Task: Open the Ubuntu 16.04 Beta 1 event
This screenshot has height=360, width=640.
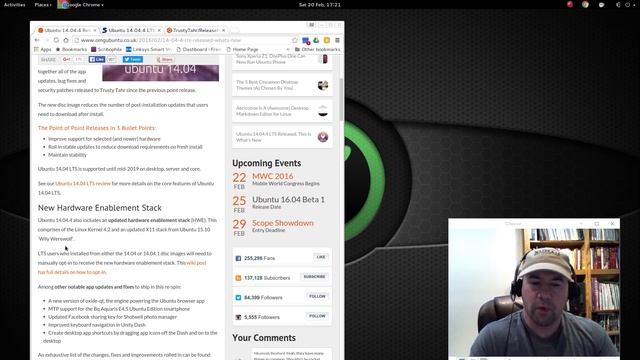Action: (x=288, y=200)
